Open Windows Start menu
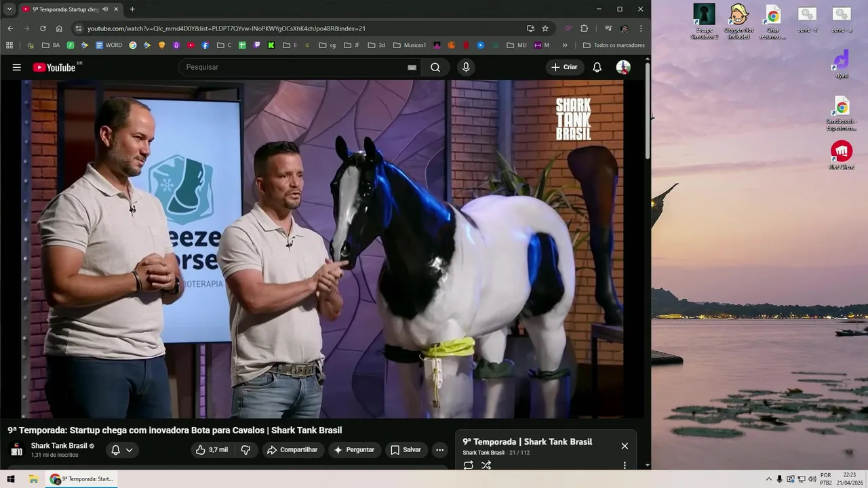Viewport: 868px width, 488px height. pyautogui.click(x=11, y=479)
